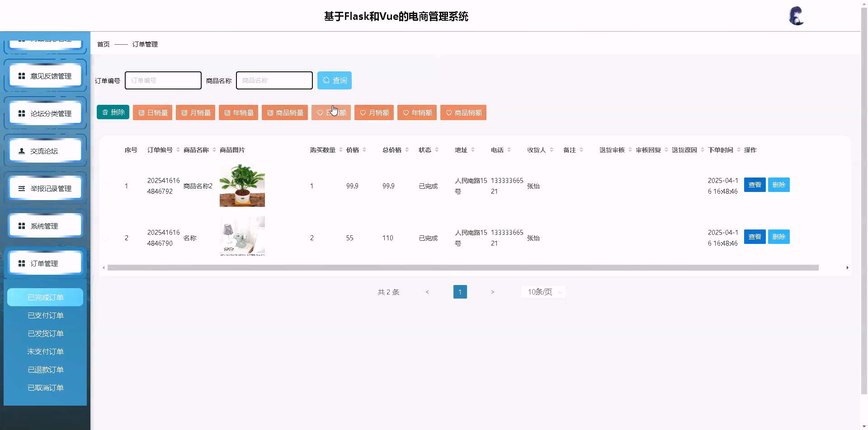Open the 10条/页 page size dropdown
Viewport: 868px width, 430px height.
tap(543, 292)
